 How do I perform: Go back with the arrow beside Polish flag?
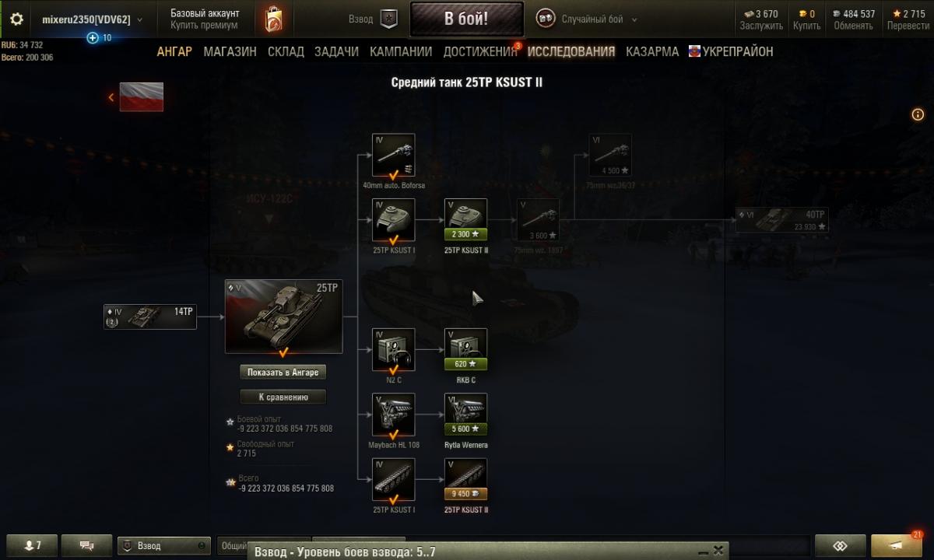click(111, 97)
